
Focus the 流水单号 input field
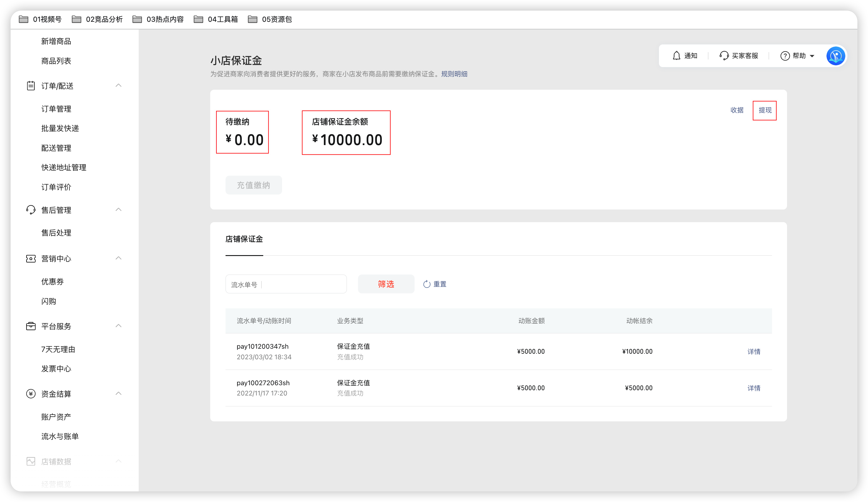[286, 284]
